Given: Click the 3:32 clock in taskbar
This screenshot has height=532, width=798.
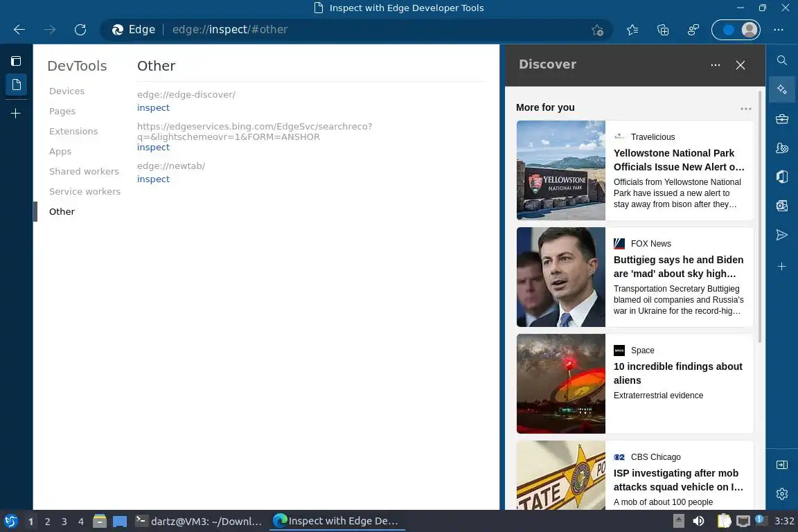Looking at the screenshot, I should pos(784,522).
